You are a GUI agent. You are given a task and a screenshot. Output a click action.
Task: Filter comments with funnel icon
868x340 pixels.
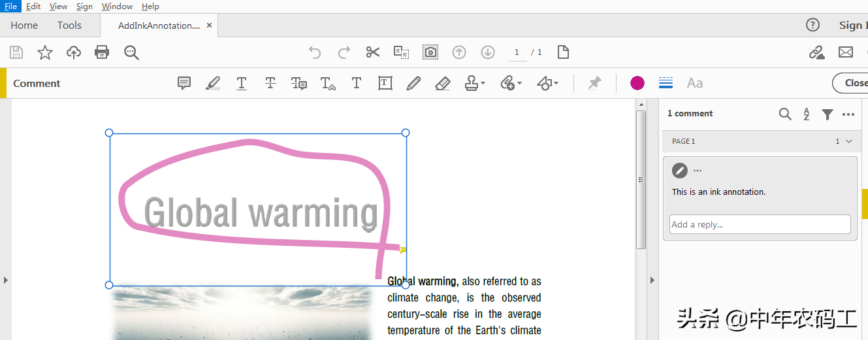(x=828, y=114)
